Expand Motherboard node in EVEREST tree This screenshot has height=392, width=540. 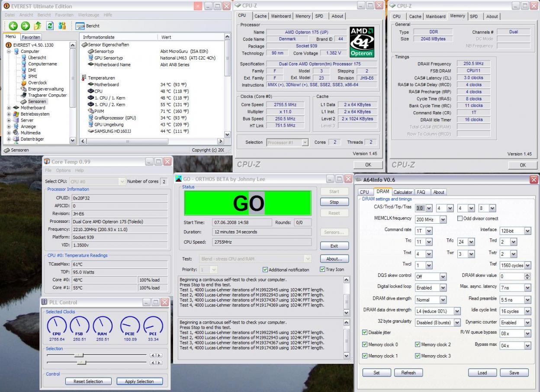tap(10, 108)
